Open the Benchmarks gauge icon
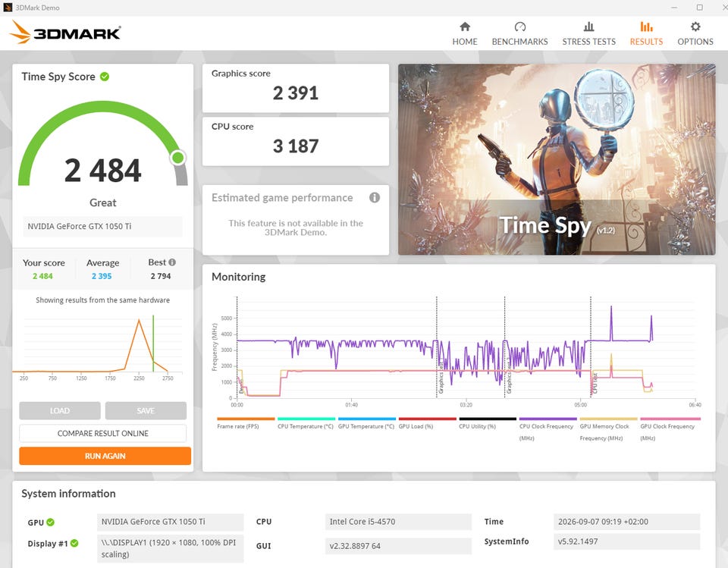 [520, 27]
